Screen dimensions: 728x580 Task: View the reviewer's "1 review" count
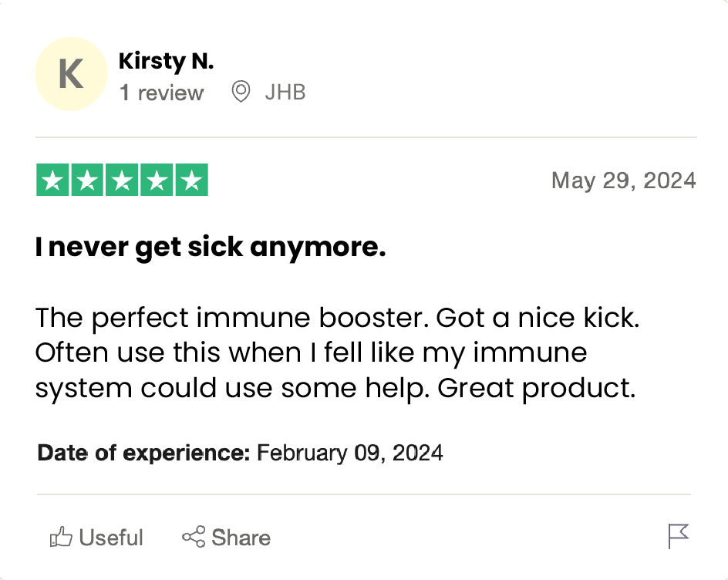[x=161, y=93]
